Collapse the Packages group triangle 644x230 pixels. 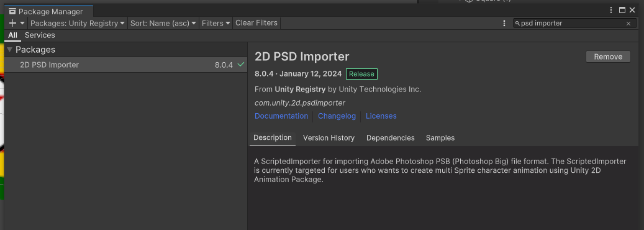[x=9, y=50]
